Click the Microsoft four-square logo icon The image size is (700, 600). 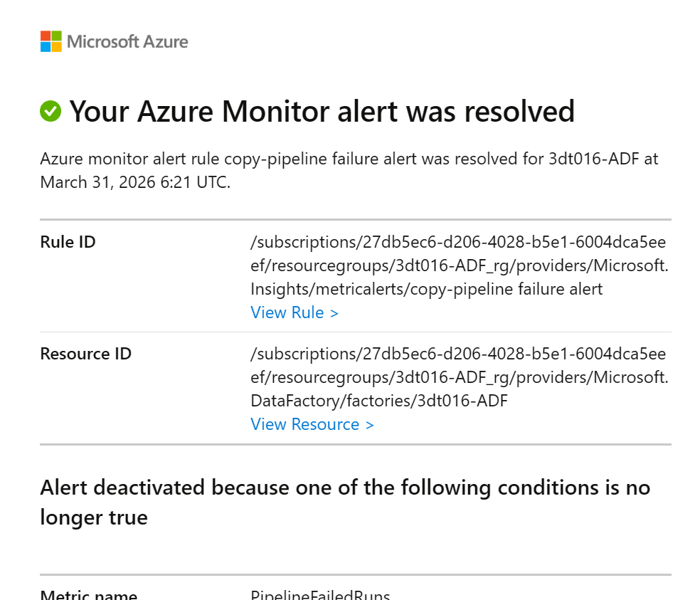pyautogui.click(x=51, y=41)
